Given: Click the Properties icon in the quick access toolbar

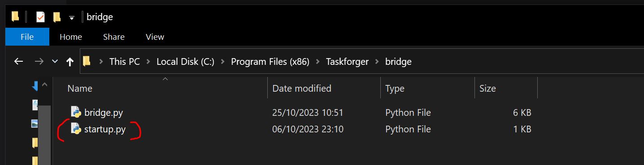Looking at the screenshot, I should click(x=40, y=17).
